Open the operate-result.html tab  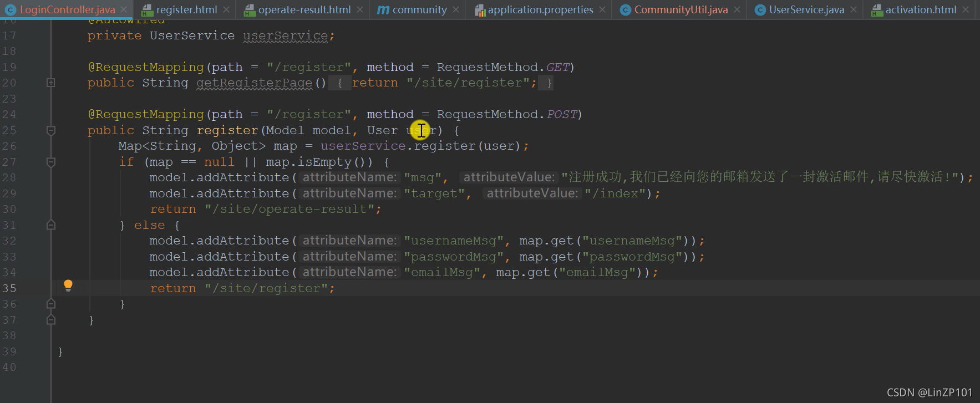pyautogui.click(x=304, y=9)
